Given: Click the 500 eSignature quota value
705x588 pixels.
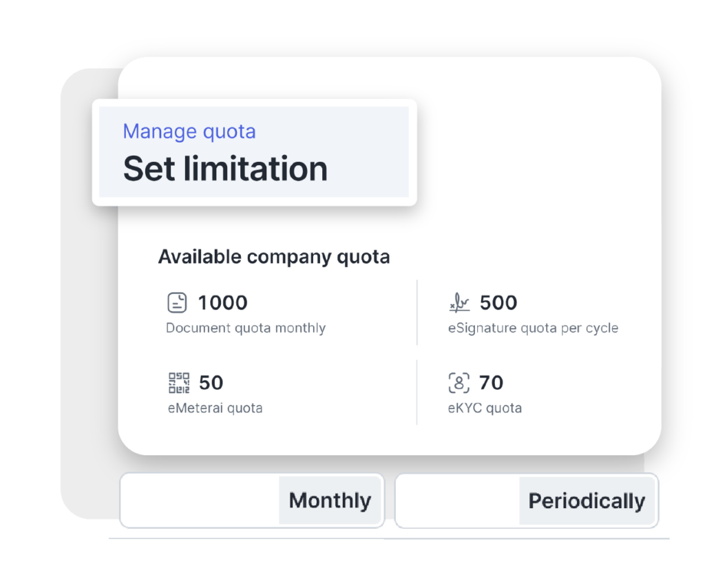Looking at the screenshot, I should point(498,303).
